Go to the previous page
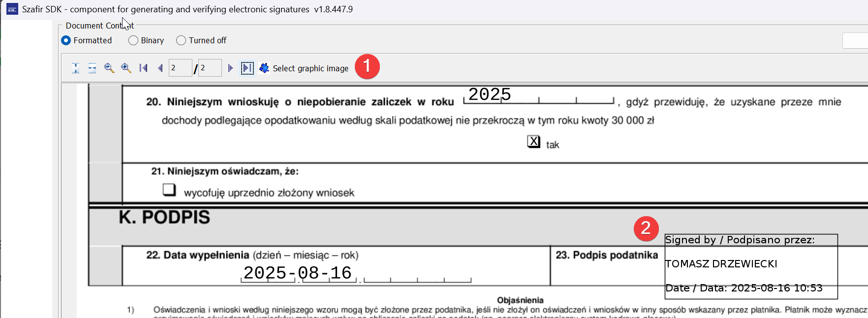 [160, 68]
